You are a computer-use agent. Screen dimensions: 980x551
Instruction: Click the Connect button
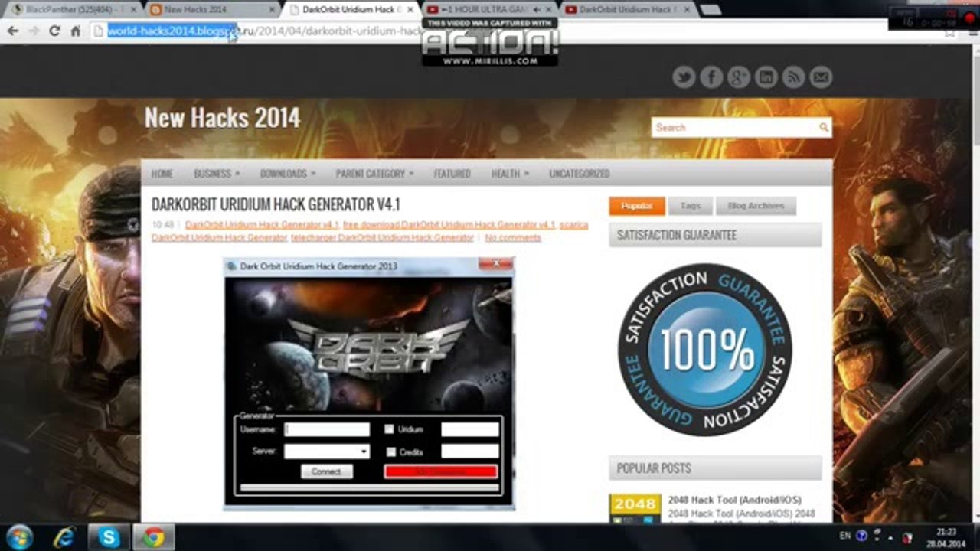click(326, 471)
